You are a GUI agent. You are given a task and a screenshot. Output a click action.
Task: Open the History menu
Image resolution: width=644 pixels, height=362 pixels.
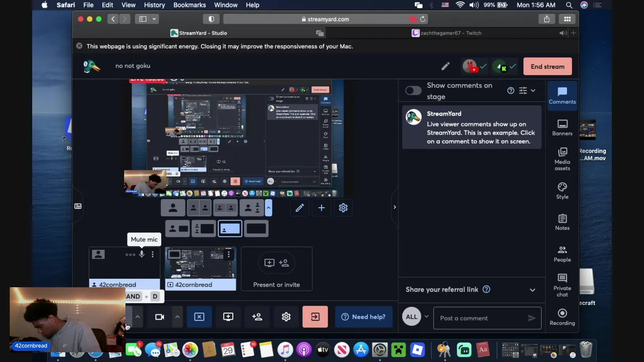154,5
